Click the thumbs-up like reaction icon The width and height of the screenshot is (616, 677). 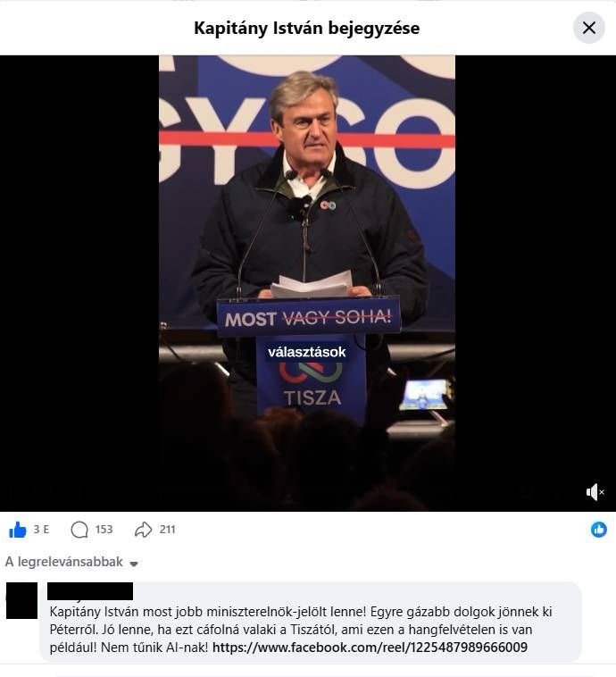[x=18, y=530]
